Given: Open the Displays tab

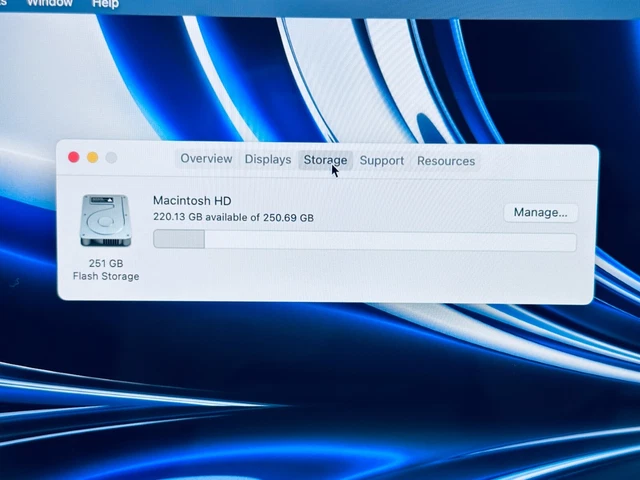Looking at the screenshot, I should pos(268,159).
